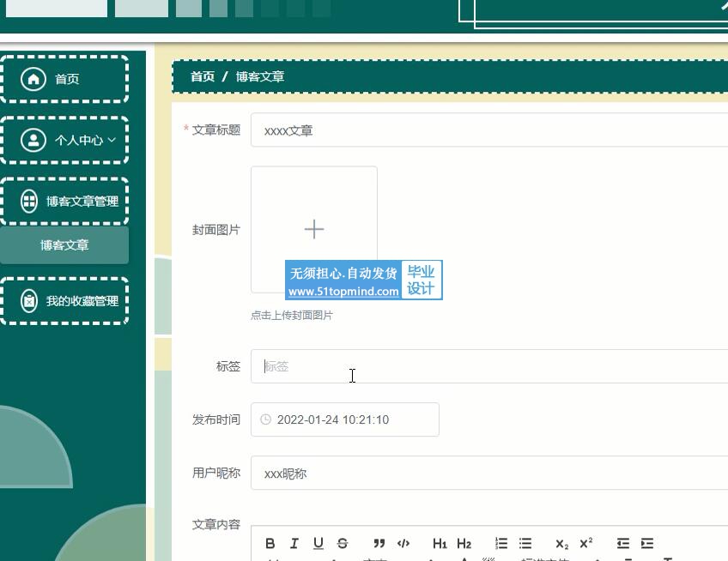This screenshot has height=561, width=728.
Task: Toggle italic formatting in editor
Action: (x=294, y=543)
